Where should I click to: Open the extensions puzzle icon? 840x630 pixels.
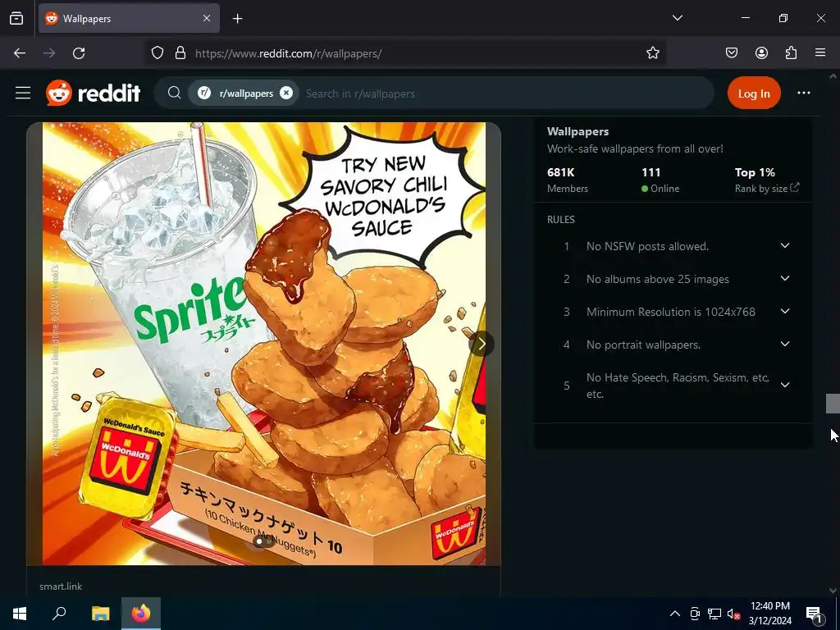791,53
